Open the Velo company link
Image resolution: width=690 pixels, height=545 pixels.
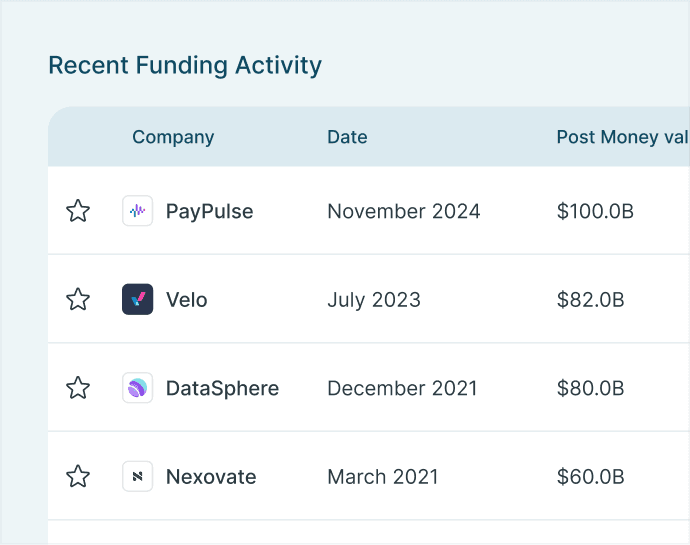187,299
